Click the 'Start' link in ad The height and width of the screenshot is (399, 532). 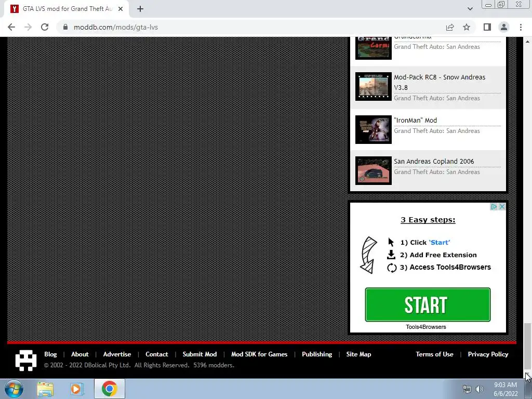pos(440,243)
